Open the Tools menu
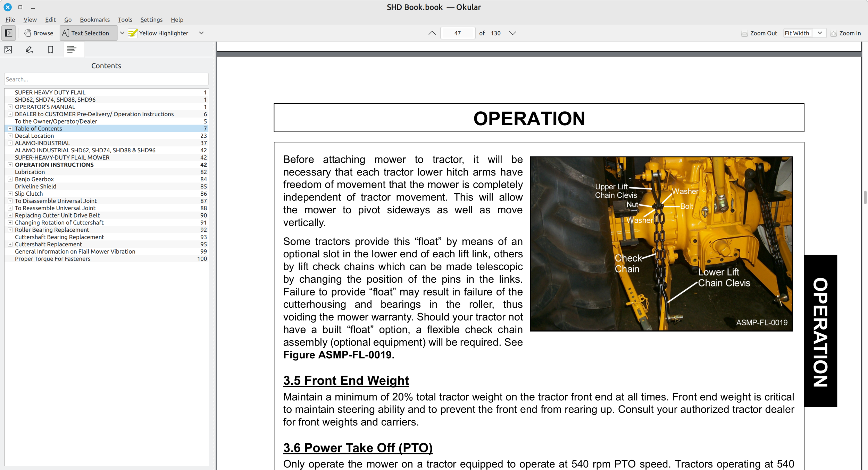Image resolution: width=868 pixels, height=470 pixels. 125,20
